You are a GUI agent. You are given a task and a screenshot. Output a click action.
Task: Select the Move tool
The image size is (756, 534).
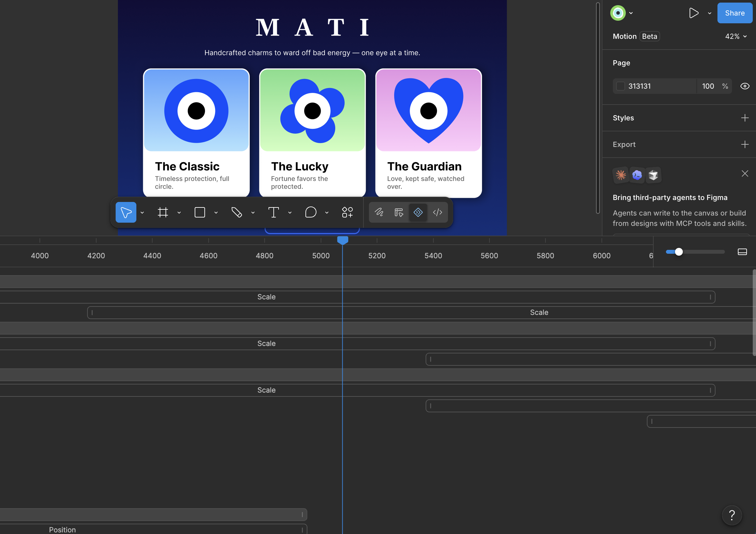click(x=126, y=212)
